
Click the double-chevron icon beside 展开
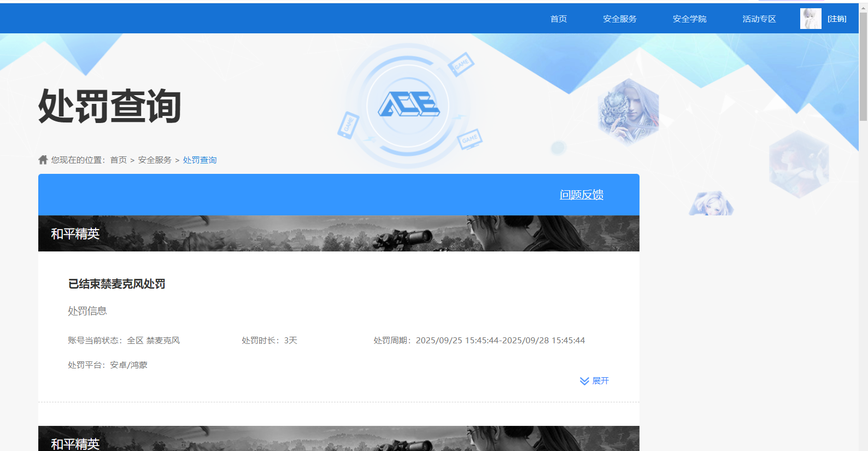click(x=584, y=381)
